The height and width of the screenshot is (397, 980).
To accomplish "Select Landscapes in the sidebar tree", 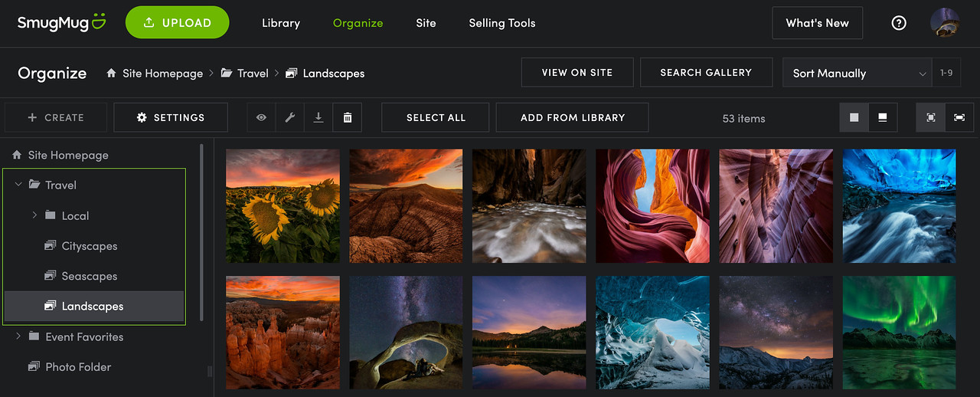I will coord(94,306).
